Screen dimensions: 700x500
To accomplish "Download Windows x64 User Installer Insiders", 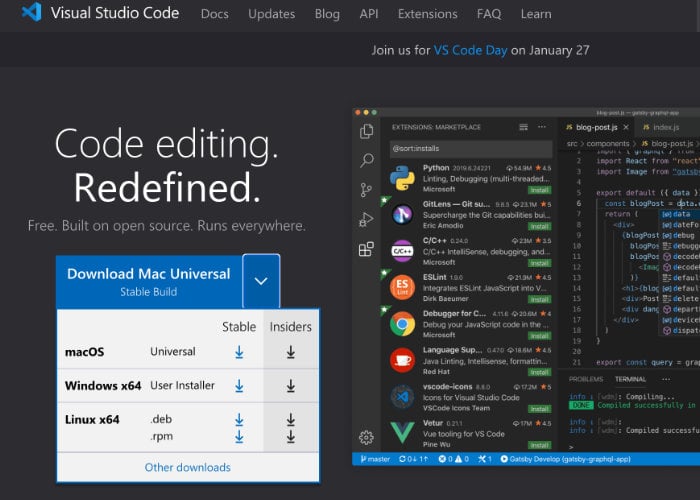I will (x=291, y=386).
